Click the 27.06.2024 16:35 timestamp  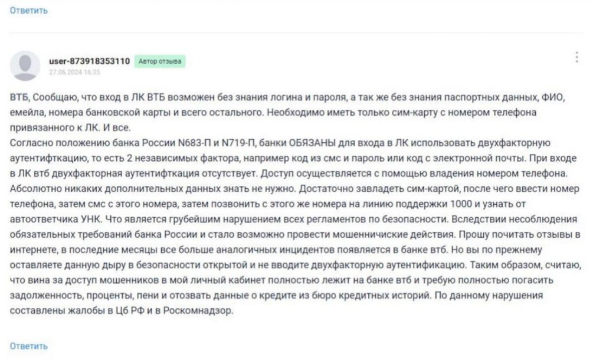pyautogui.click(x=74, y=72)
